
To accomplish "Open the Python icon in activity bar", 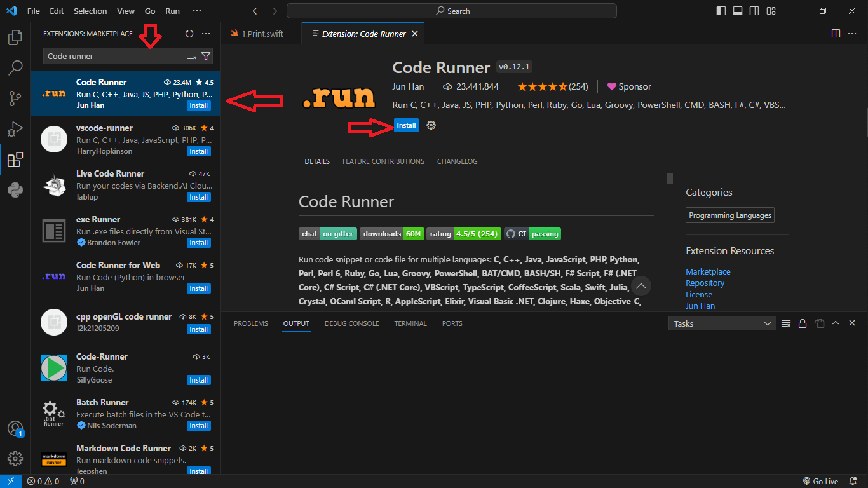I will pos(15,190).
